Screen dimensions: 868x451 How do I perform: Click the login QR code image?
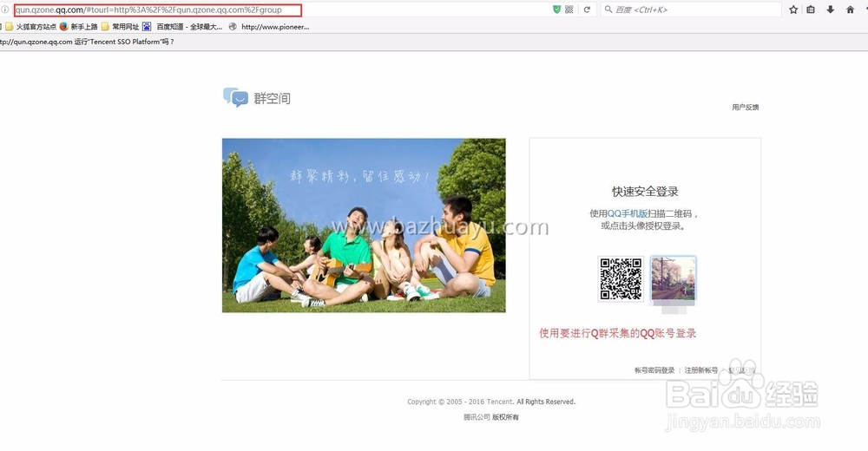[x=621, y=278]
